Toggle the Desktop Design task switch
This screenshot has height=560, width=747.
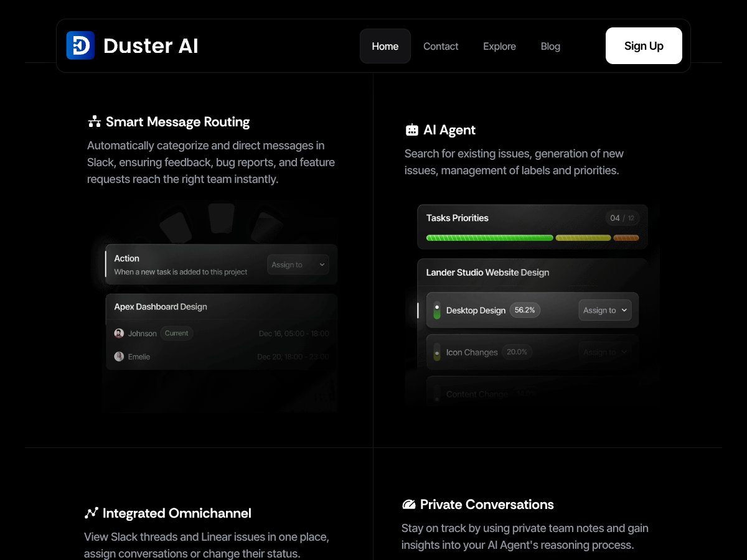pyautogui.click(x=436, y=309)
